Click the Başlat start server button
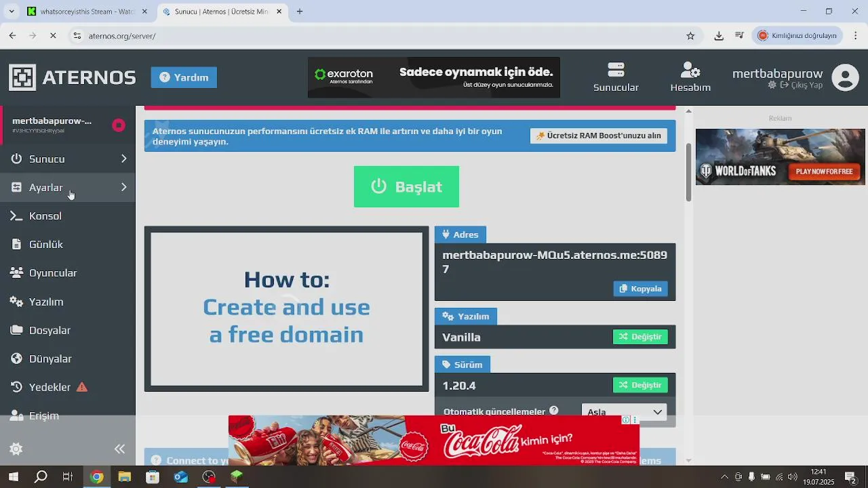The height and width of the screenshot is (488, 868). click(406, 186)
